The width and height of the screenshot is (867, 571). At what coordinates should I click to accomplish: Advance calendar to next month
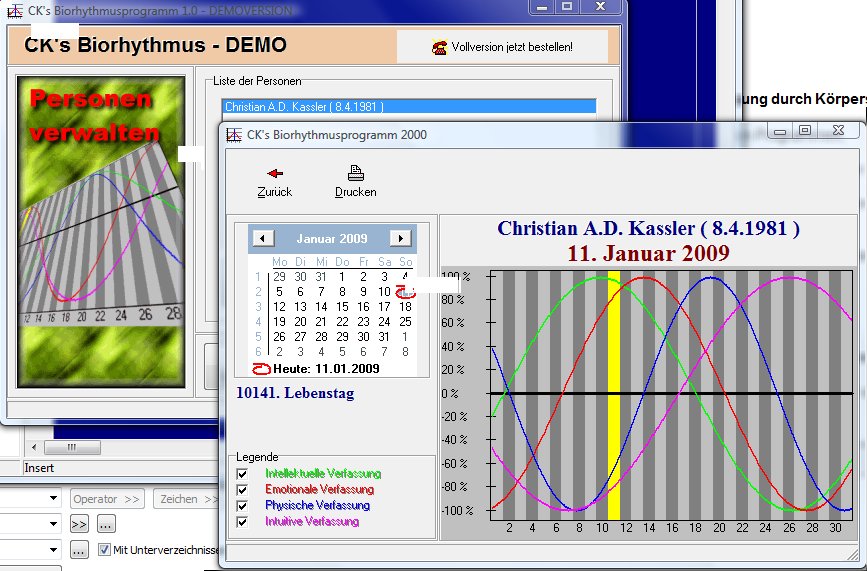[400, 238]
